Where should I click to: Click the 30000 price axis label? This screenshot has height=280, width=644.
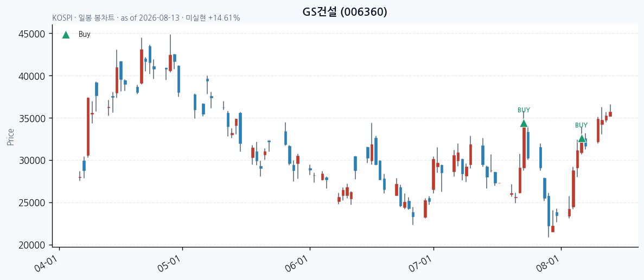(x=31, y=161)
